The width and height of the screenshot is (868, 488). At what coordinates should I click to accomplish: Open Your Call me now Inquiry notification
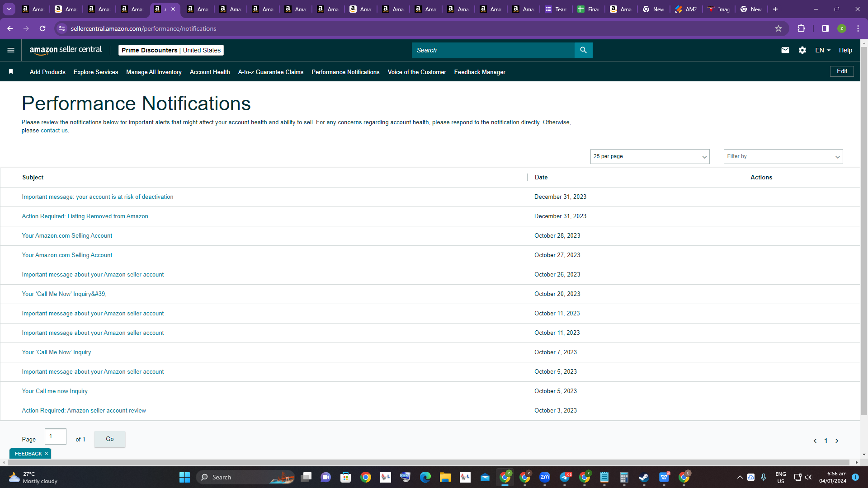(55, 391)
